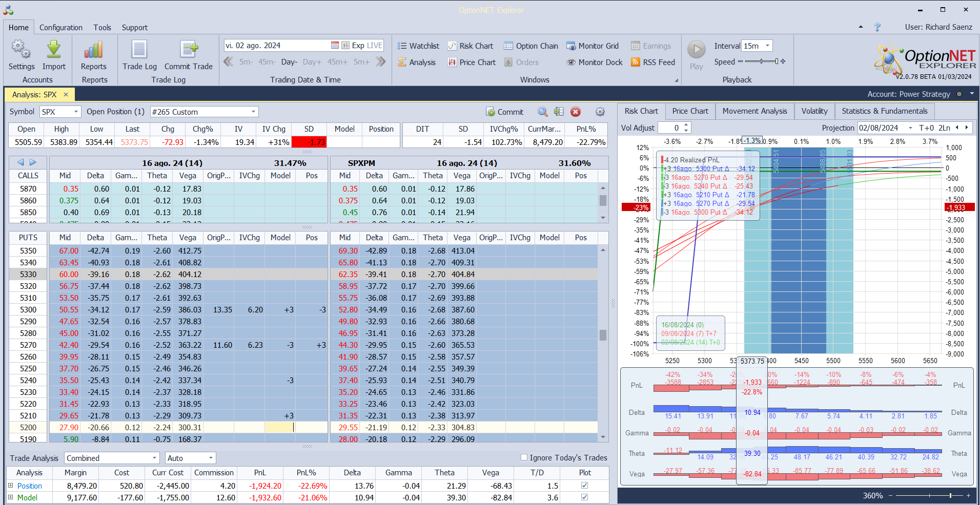The image size is (980, 505).
Task: Click the Play playback button
Action: [696, 50]
